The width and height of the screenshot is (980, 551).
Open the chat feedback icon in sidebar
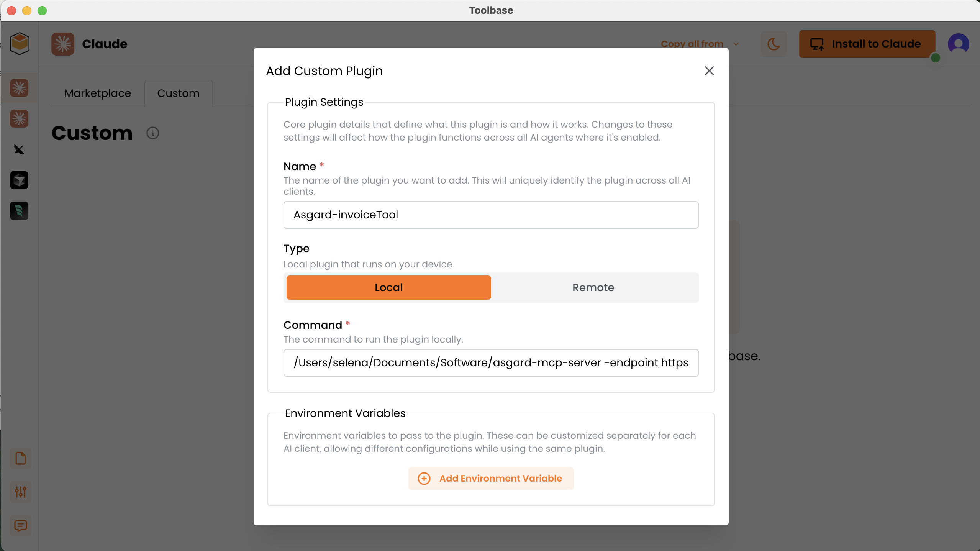pyautogui.click(x=21, y=526)
